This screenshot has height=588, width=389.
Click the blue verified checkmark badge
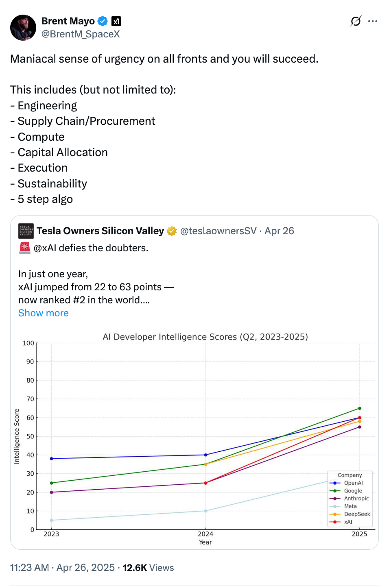tap(103, 21)
